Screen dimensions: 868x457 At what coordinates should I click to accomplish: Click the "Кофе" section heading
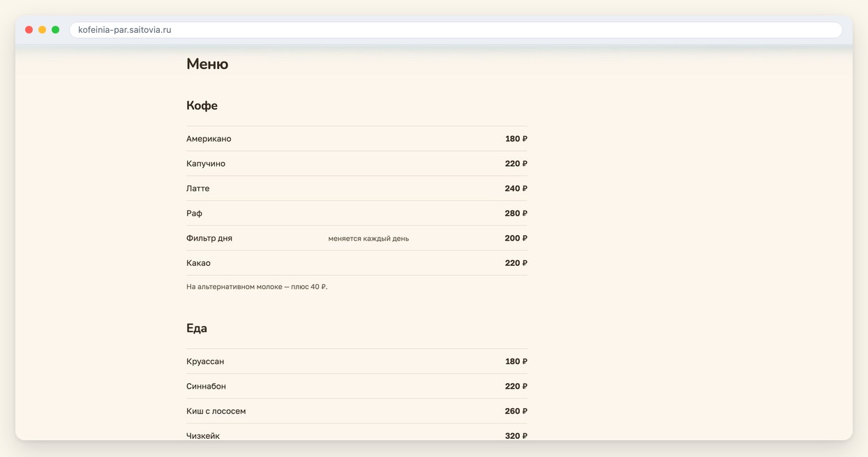pos(202,106)
